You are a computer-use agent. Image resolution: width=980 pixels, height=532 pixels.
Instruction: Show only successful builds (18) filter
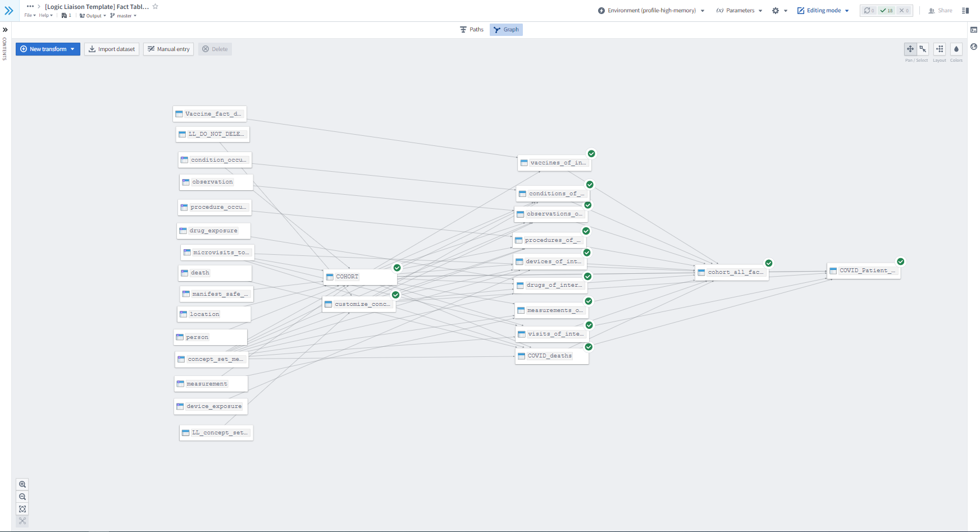[887, 11]
